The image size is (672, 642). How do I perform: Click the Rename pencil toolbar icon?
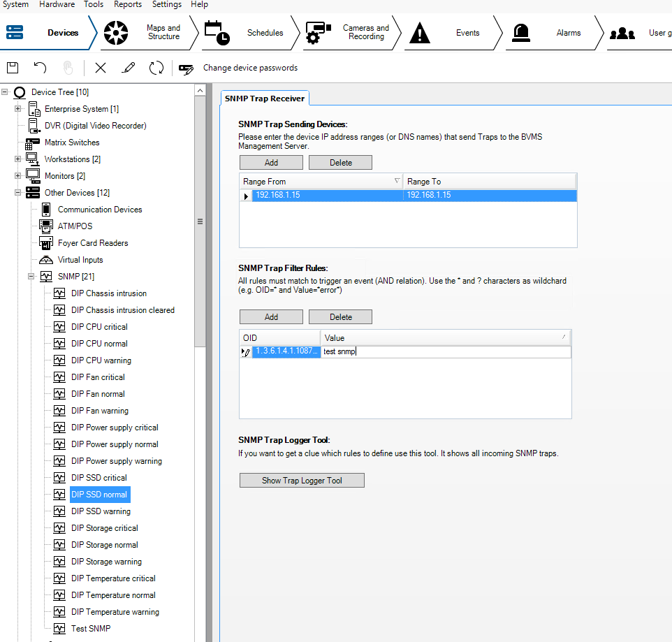tap(128, 68)
